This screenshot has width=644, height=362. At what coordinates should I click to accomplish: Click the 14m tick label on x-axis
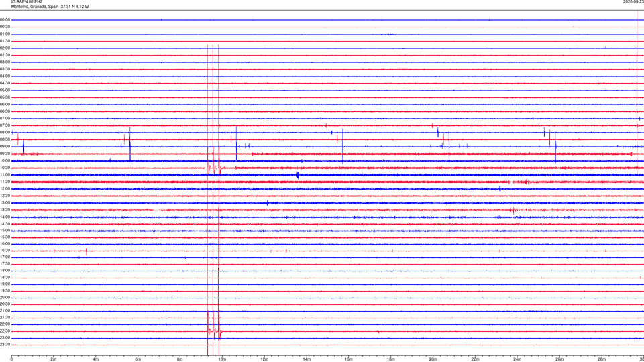[307, 359]
